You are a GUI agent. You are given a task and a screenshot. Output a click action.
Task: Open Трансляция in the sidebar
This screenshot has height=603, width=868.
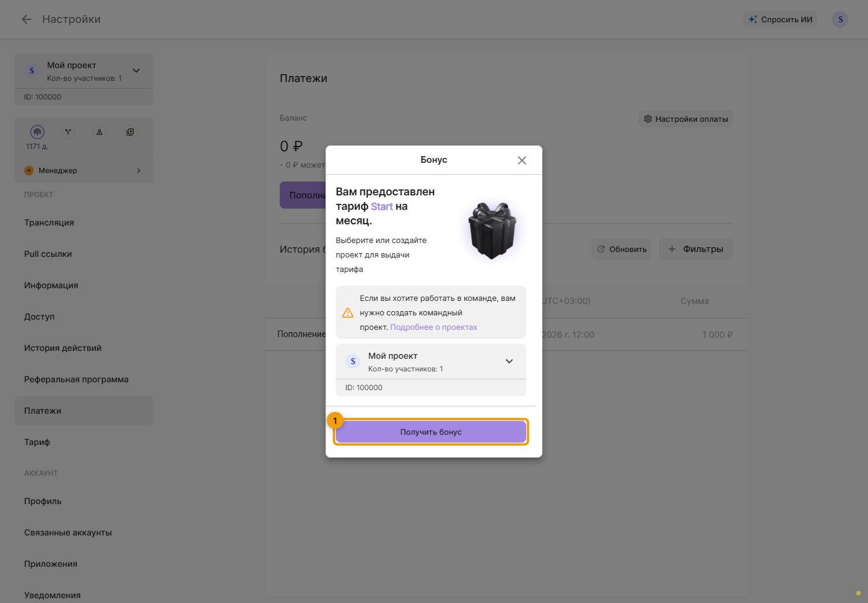[84, 223]
